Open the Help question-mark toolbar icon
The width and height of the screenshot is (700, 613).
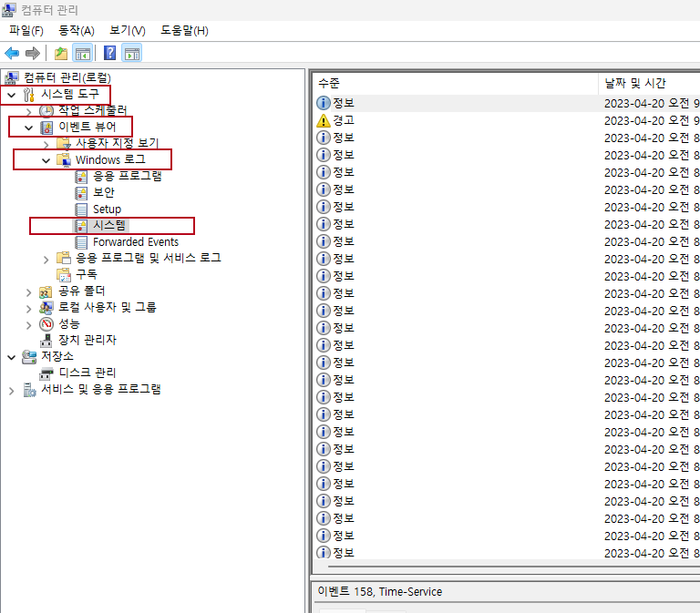[109, 53]
